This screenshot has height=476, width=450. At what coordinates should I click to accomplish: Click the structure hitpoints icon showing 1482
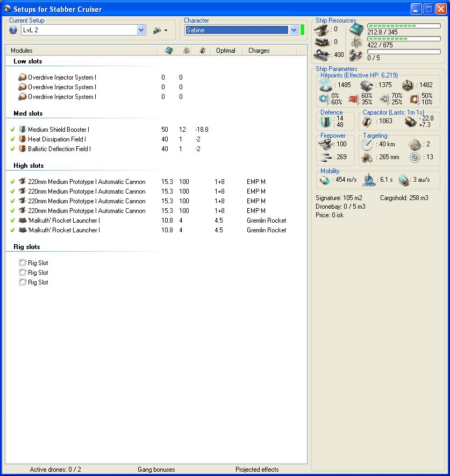point(407,86)
